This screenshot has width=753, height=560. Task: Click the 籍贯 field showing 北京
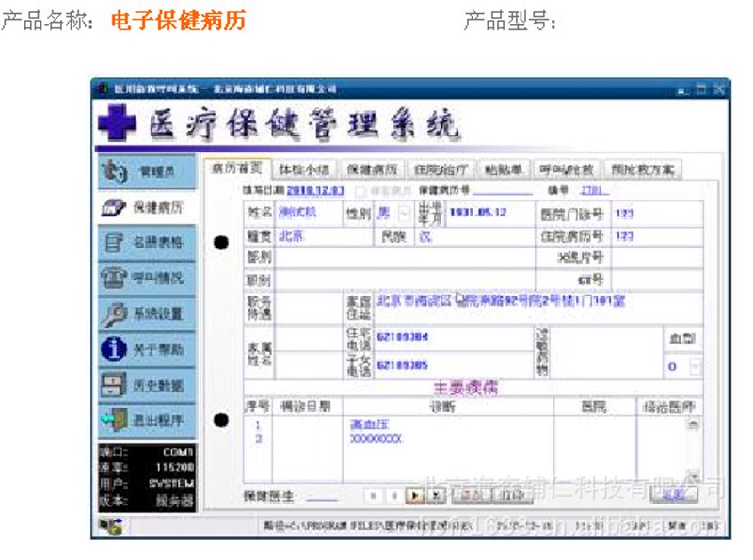[324, 236]
